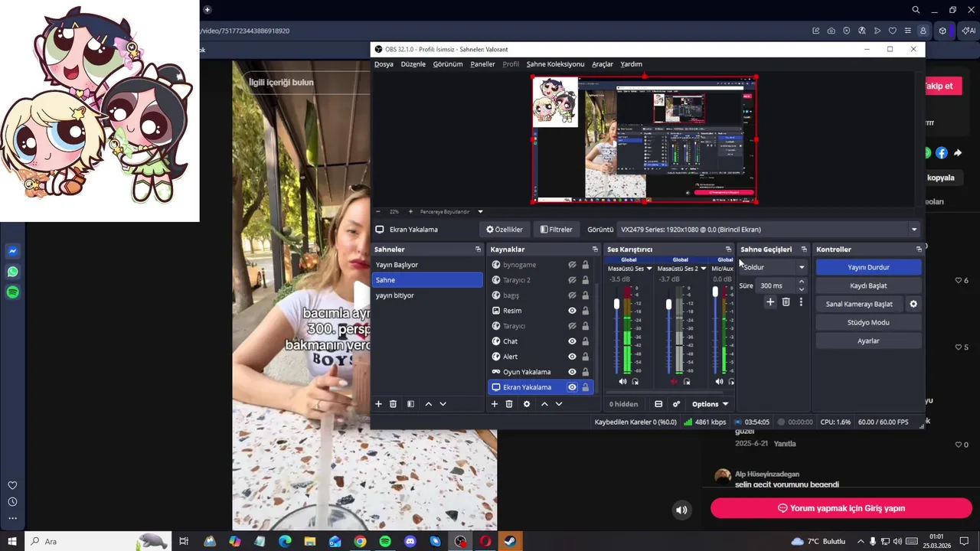This screenshot has height=551, width=980.
Task: Remove scene transition with trash icon
Action: [x=786, y=302]
